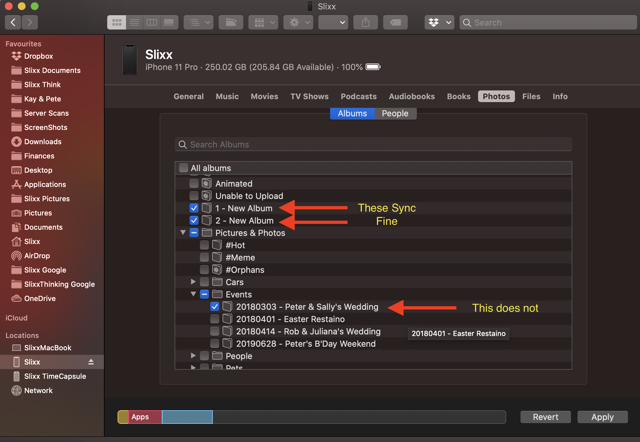This screenshot has width=640, height=442.
Task: Open the group-by arrange dropdown
Action: 198,22
